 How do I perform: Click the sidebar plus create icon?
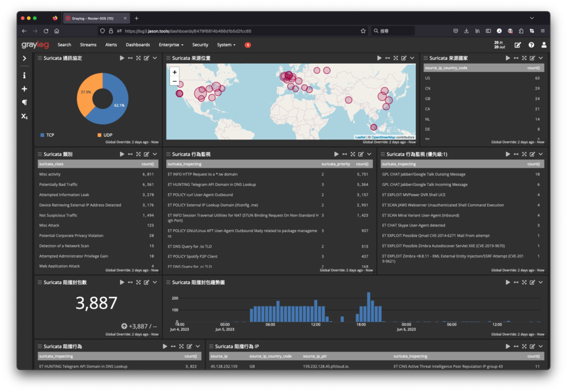point(24,89)
